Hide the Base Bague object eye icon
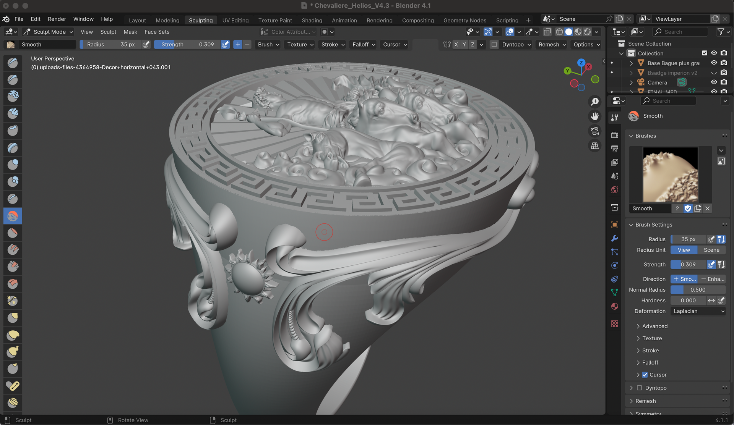Image resolution: width=734 pixels, height=425 pixels. pyautogui.click(x=713, y=63)
